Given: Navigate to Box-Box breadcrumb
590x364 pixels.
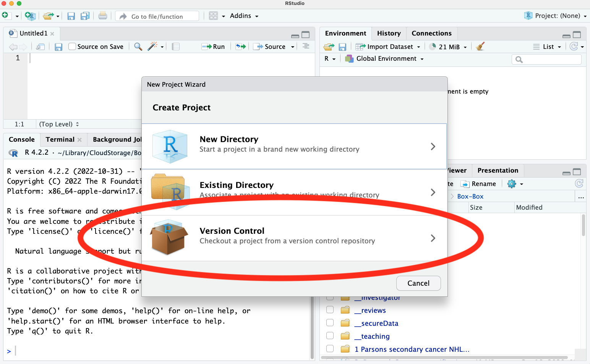Looking at the screenshot, I should [x=470, y=196].
